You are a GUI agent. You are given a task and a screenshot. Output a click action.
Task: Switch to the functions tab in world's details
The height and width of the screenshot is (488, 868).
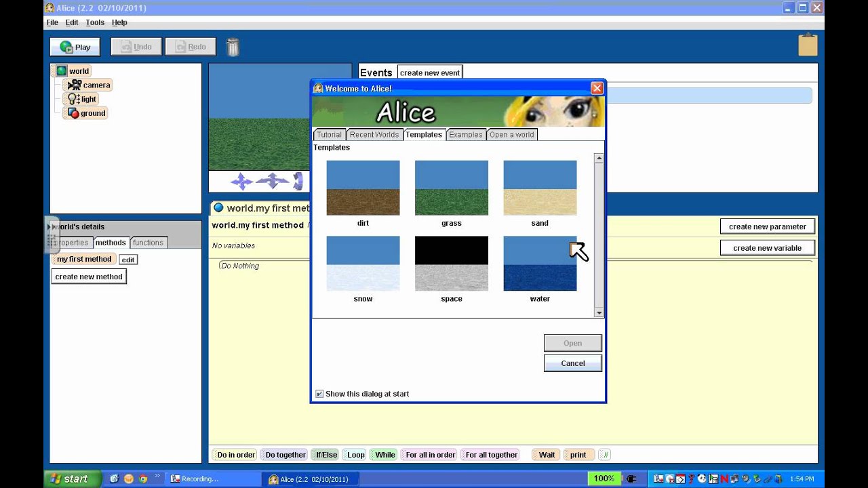(x=148, y=243)
